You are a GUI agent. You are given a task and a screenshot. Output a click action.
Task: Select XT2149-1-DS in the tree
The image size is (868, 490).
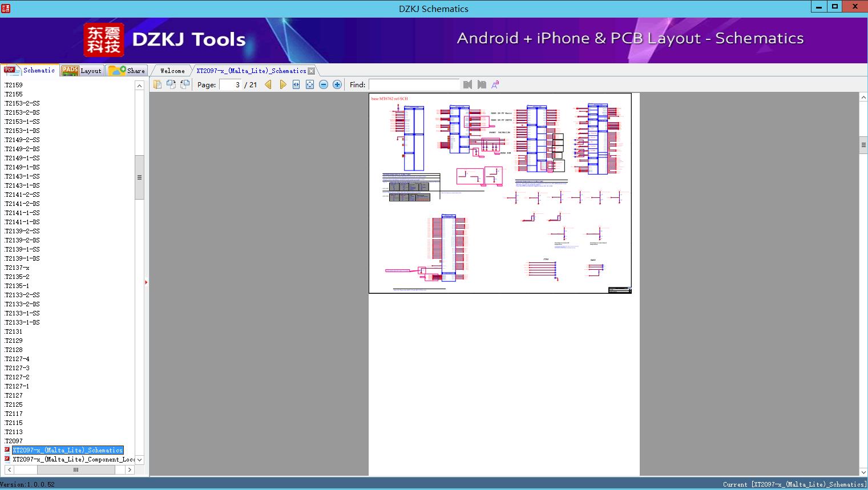click(22, 167)
